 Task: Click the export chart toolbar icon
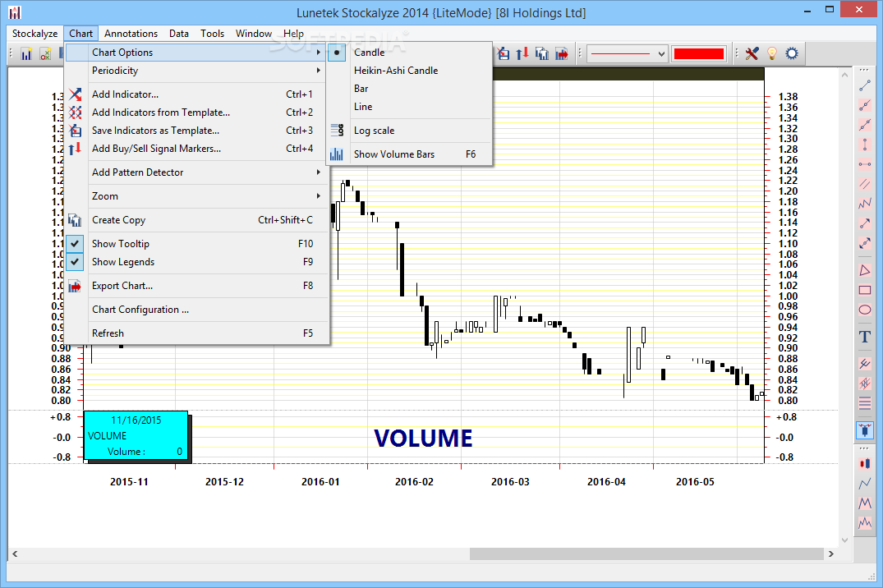[562, 53]
